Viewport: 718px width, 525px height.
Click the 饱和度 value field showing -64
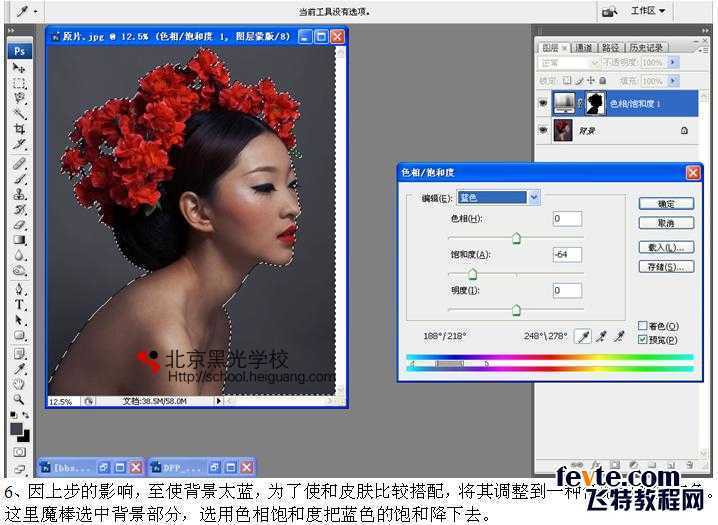(x=567, y=254)
